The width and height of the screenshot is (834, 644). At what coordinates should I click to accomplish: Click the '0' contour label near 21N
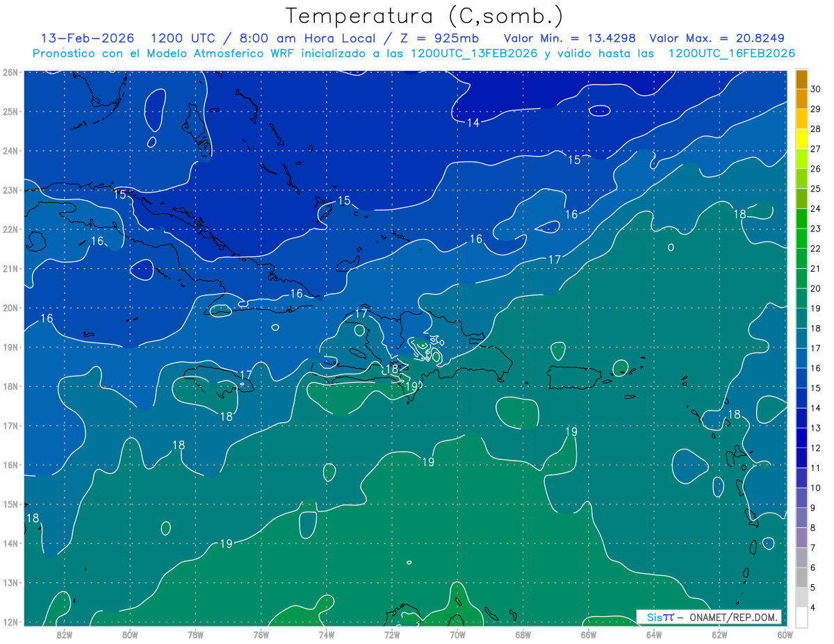click(x=671, y=247)
